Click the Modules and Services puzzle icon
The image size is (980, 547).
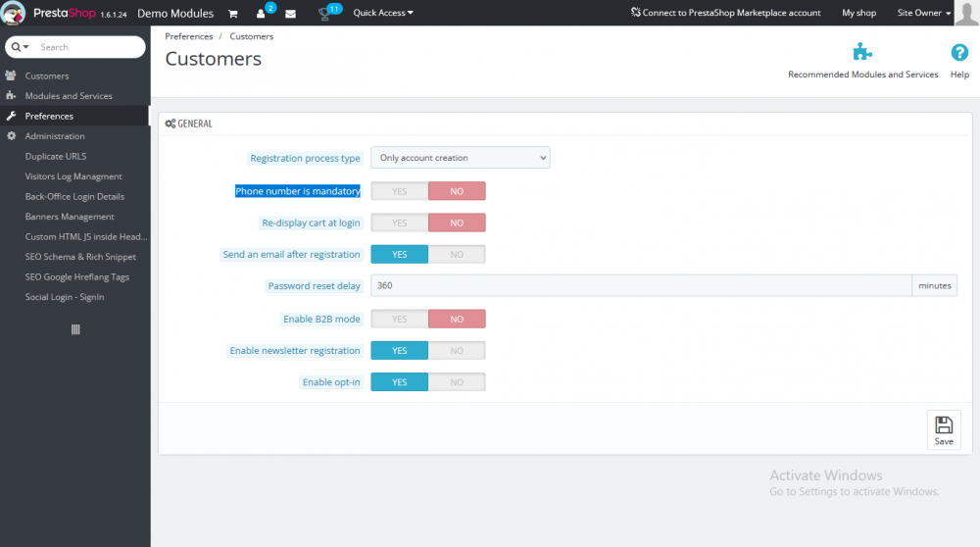point(11,96)
